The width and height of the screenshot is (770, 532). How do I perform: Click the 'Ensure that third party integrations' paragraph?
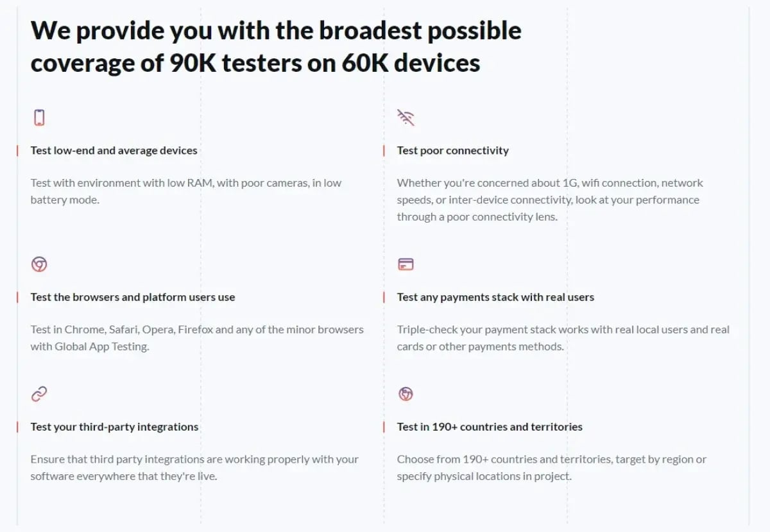[194, 468]
